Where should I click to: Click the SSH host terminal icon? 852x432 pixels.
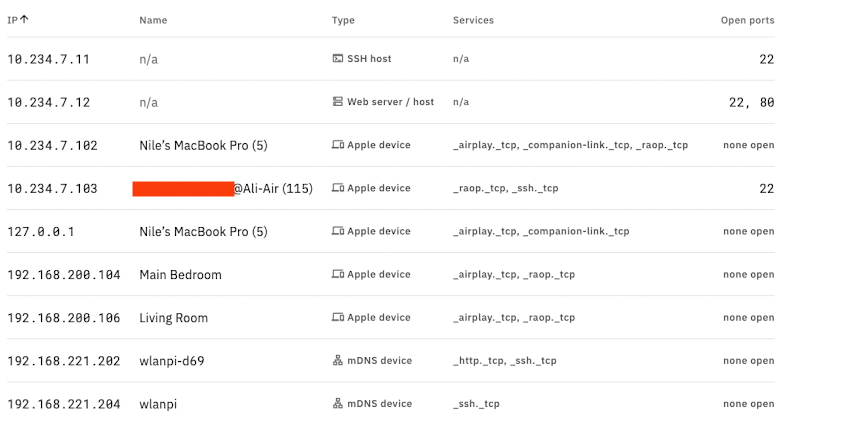[x=337, y=58]
